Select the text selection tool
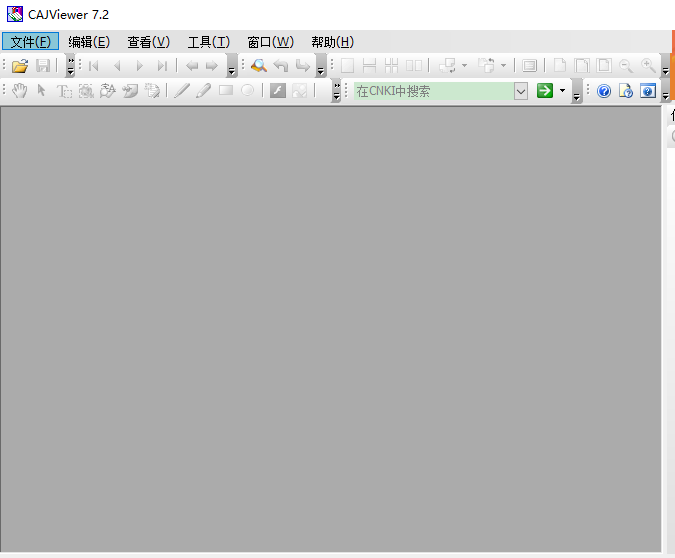The image size is (675, 558). (64, 91)
